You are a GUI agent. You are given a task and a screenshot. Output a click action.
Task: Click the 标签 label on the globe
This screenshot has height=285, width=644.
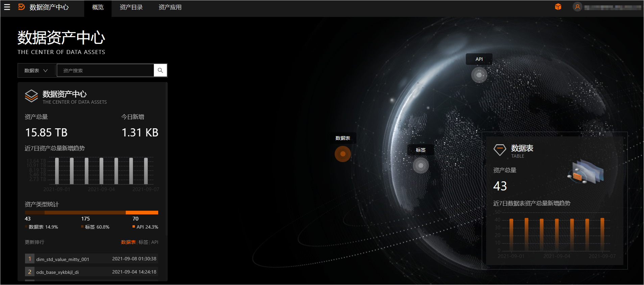421,150
